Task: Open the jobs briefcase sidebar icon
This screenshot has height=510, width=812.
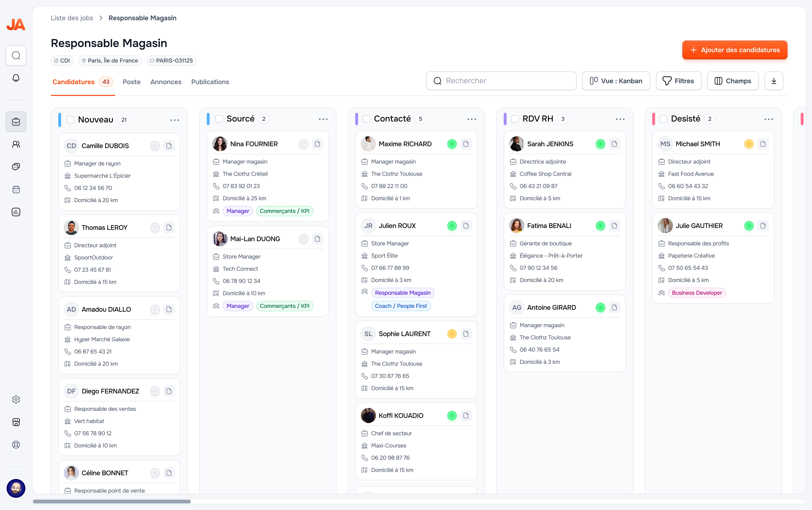Action: [16, 122]
